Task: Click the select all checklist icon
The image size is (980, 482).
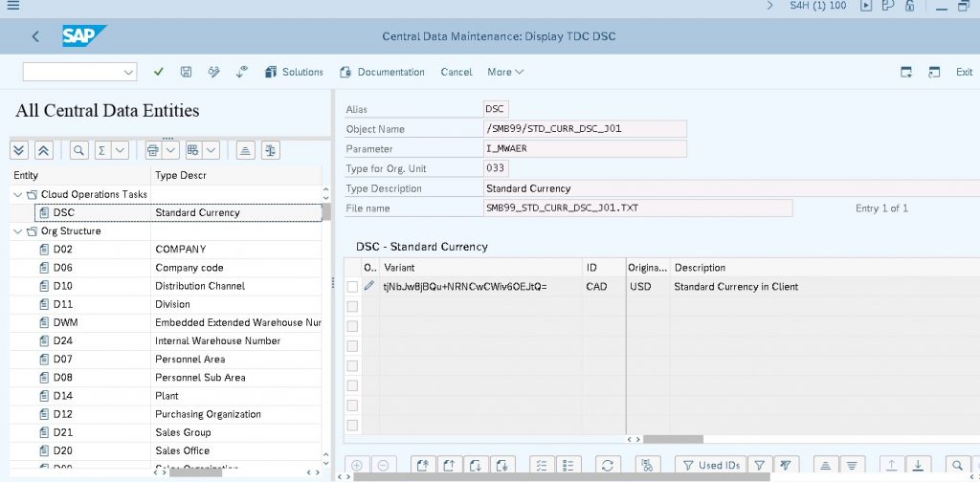Action: pyautogui.click(x=542, y=465)
